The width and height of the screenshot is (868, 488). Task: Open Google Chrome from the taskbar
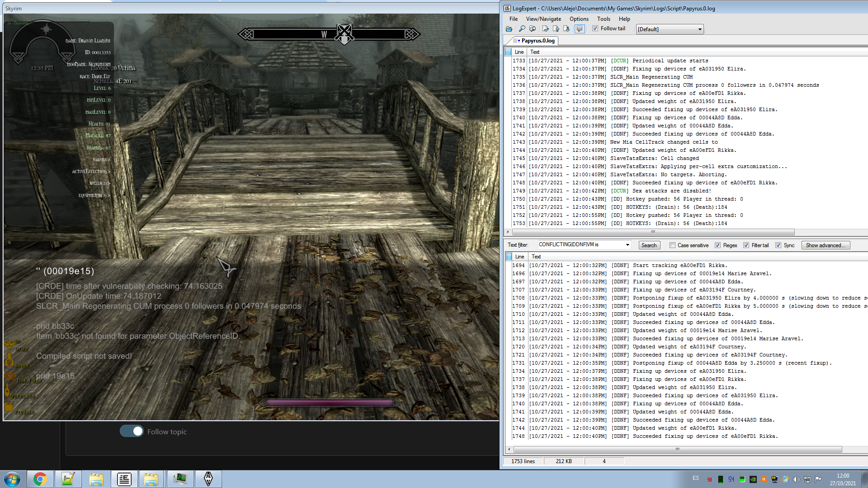click(x=40, y=479)
